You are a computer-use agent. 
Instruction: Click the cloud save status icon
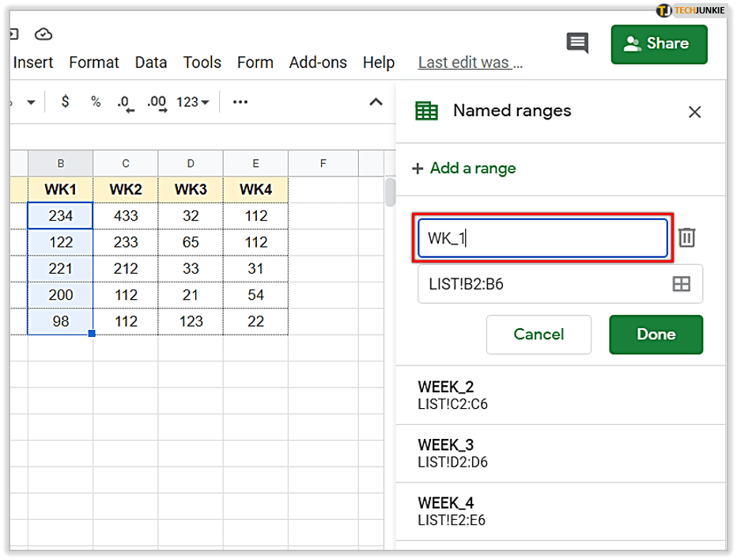point(43,34)
